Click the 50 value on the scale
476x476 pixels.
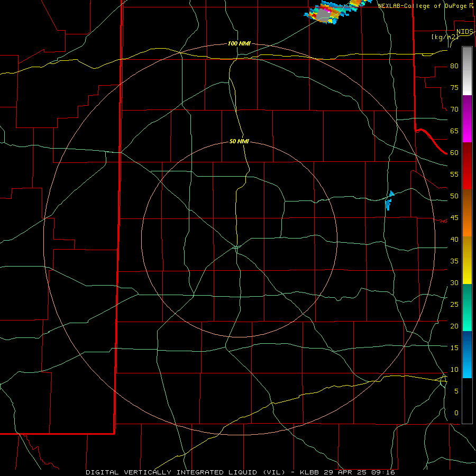point(454,196)
